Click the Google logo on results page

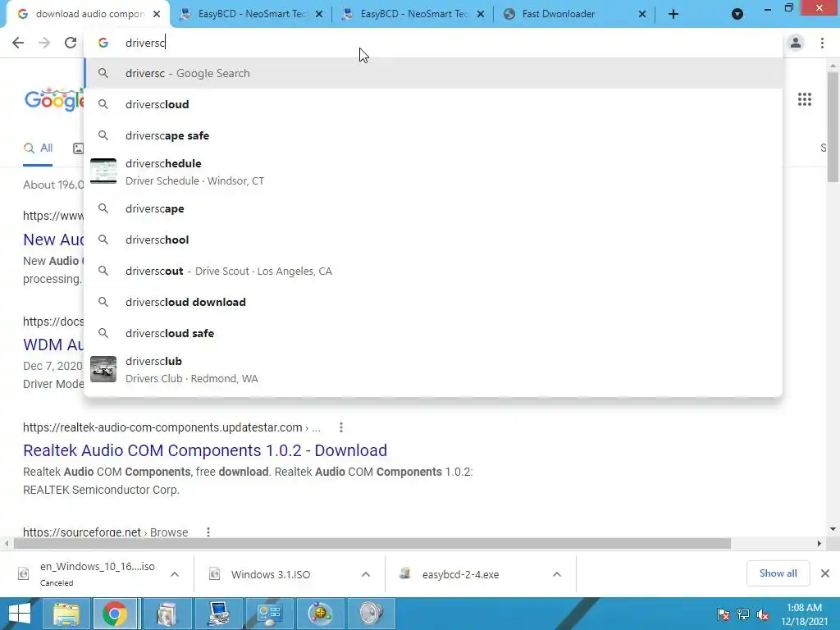click(x=53, y=99)
